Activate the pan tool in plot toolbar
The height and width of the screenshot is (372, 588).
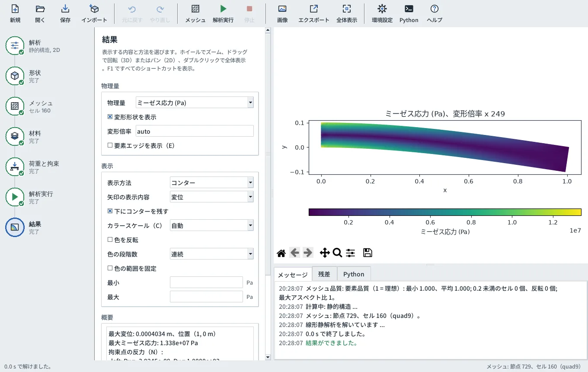click(324, 253)
